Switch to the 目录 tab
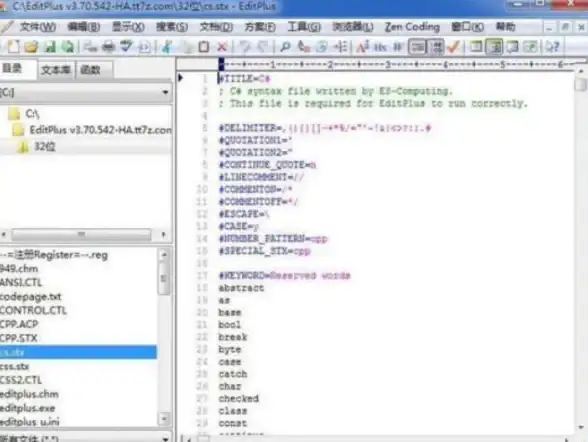Viewport: 588px width, 442px height. point(18,69)
